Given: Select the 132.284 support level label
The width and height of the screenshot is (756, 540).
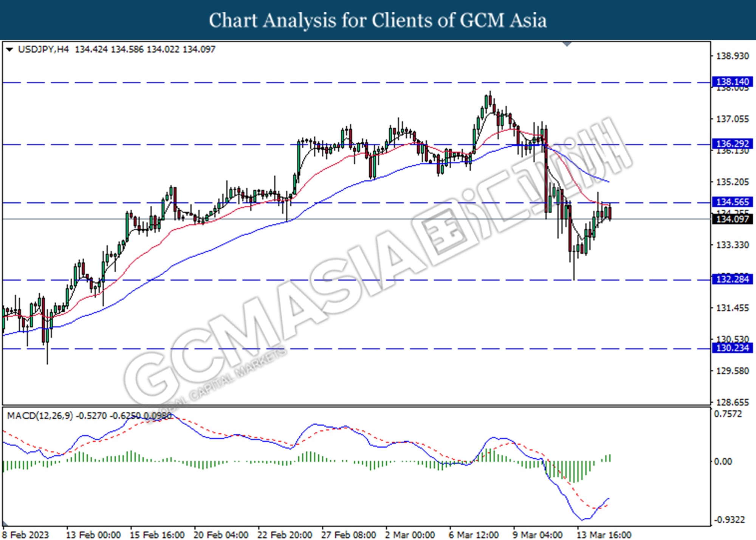Looking at the screenshot, I should tap(733, 279).
